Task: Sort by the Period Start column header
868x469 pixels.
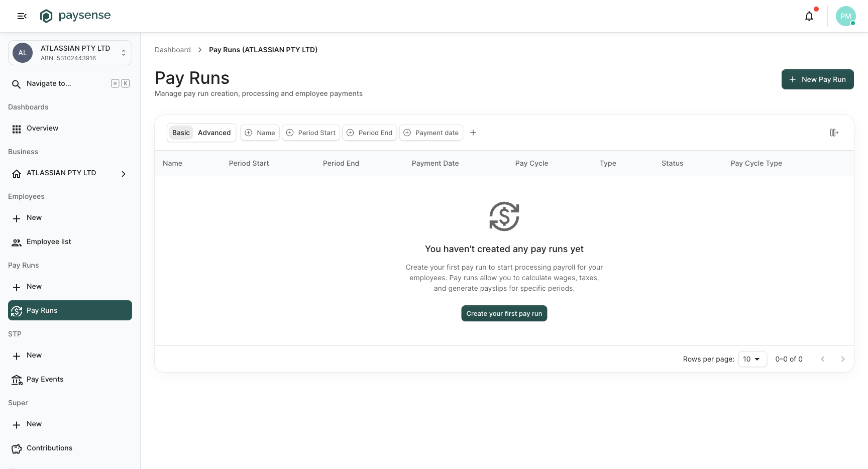Action: 249,163
